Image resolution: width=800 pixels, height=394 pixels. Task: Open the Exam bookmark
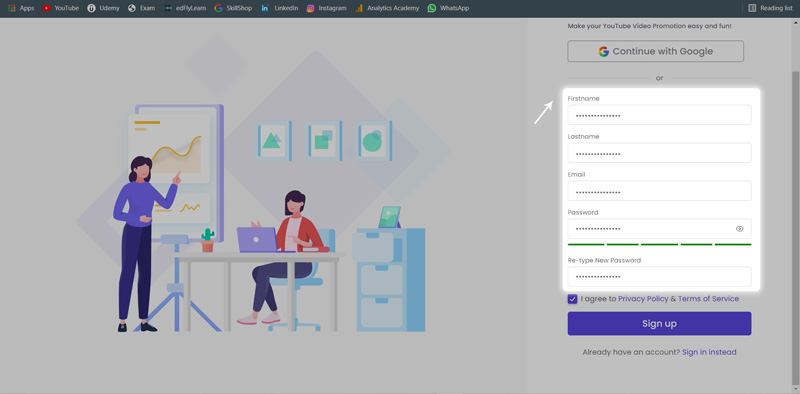[x=141, y=8]
